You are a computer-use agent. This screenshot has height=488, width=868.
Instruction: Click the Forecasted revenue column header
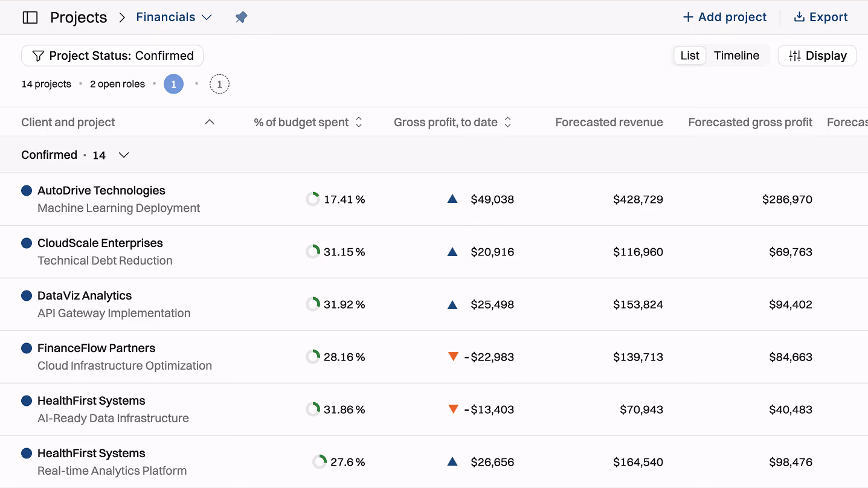coord(609,122)
